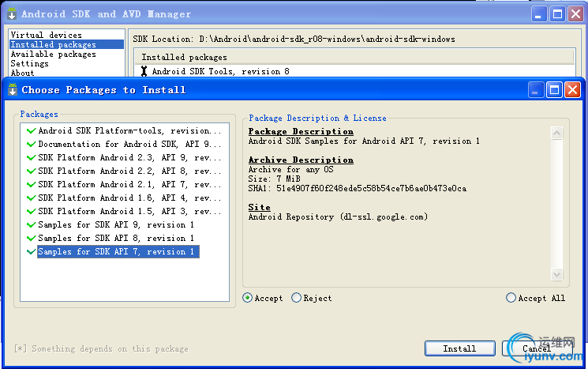
Task: Click green checkmark beside Documentation for Android SDK
Action: click(31, 144)
